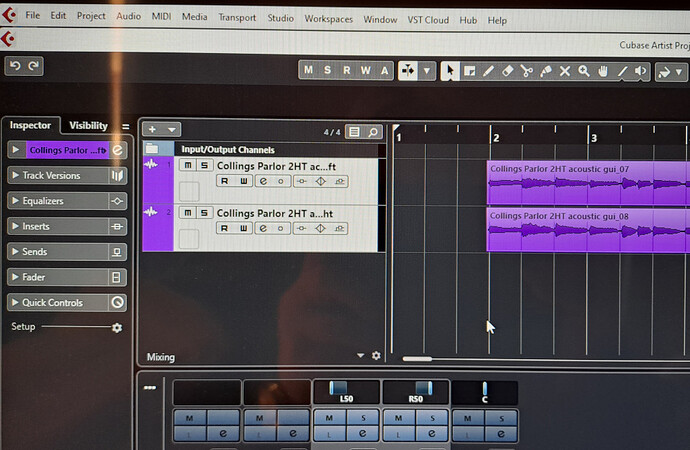Click the track list filter icon
This screenshot has width=690, height=450.
click(354, 132)
